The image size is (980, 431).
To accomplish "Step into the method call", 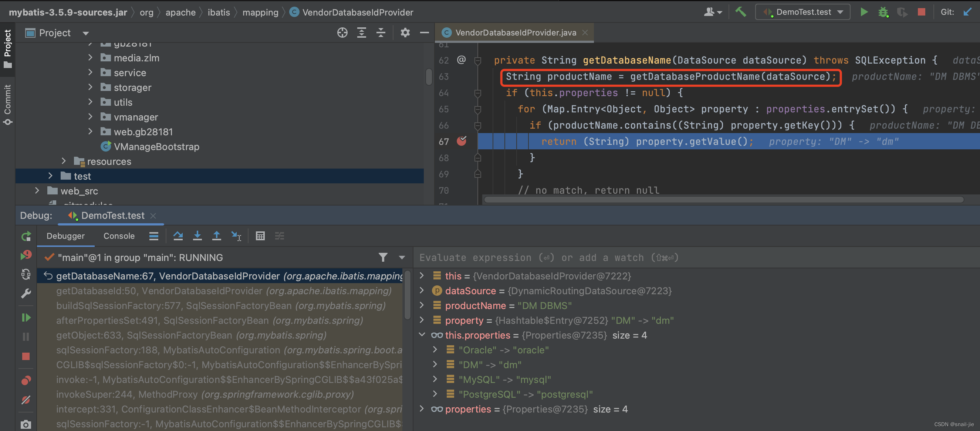I will 197,236.
